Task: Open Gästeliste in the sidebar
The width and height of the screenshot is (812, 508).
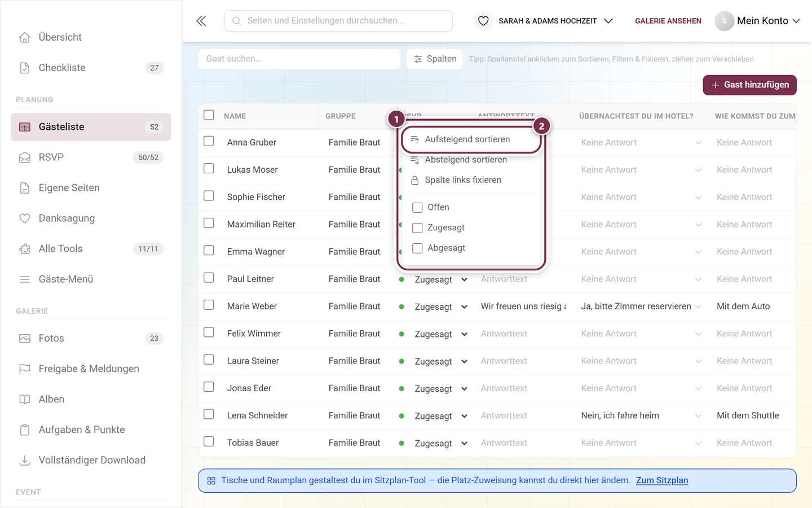Action: 91,127
